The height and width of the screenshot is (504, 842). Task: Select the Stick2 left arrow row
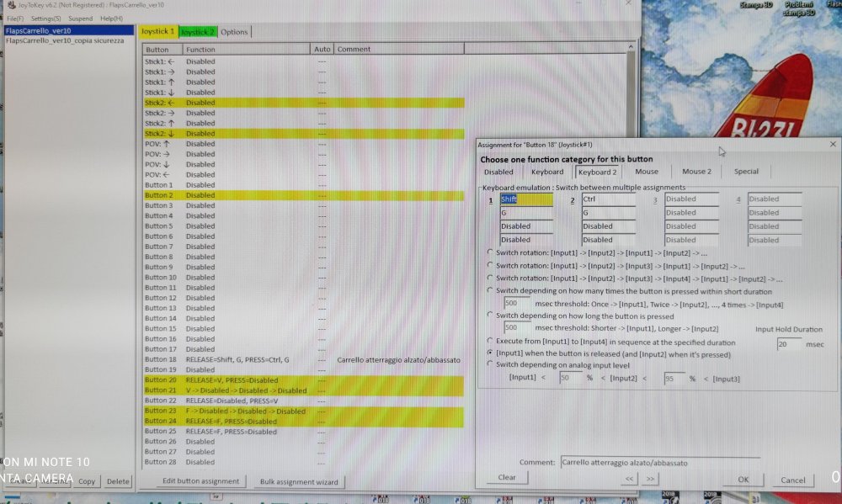(303, 103)
